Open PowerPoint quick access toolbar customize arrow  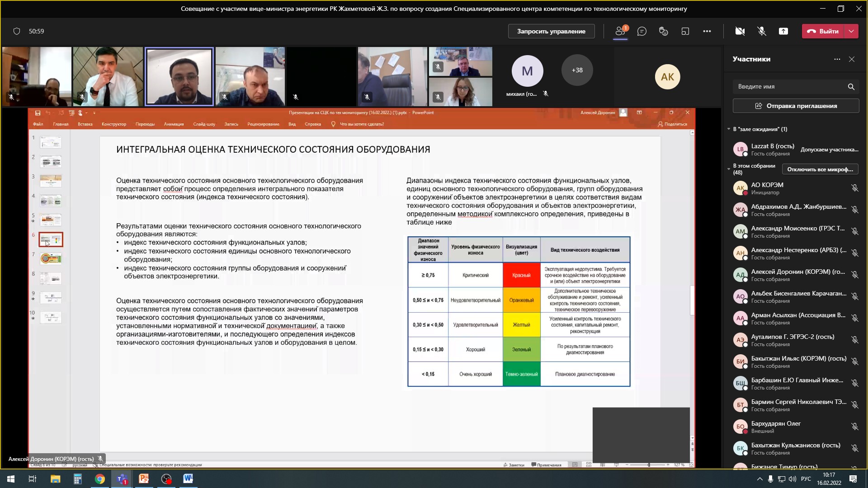(94, 113)
